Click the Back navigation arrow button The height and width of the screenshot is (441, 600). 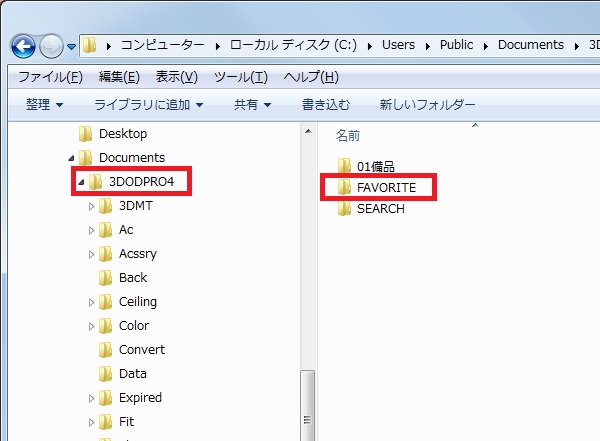(x=24, y=47)
